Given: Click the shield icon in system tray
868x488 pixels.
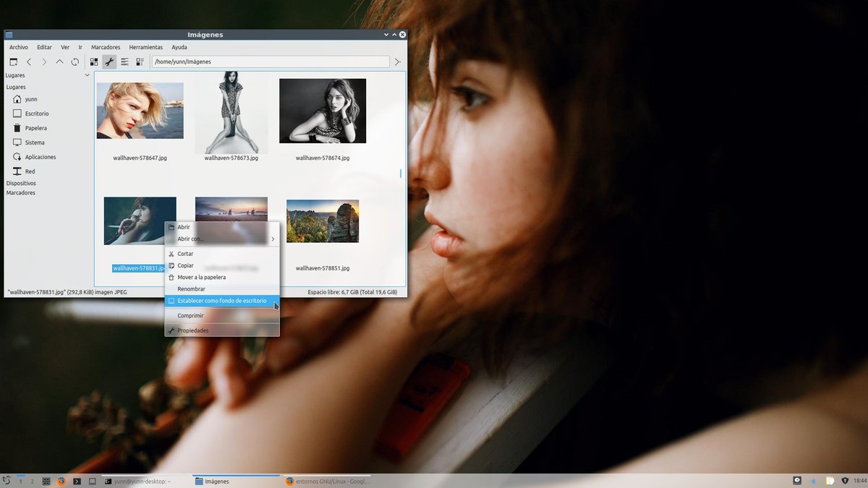Looking at the screenshot, I should tap(845, 481).
